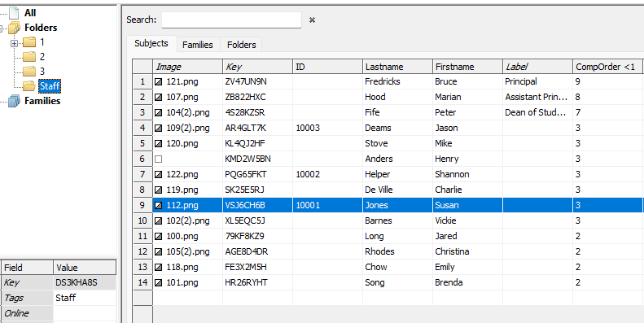This screenshot has height=323, width=644.
Task: Switch to the Families tab
Action: click(198, 45)
